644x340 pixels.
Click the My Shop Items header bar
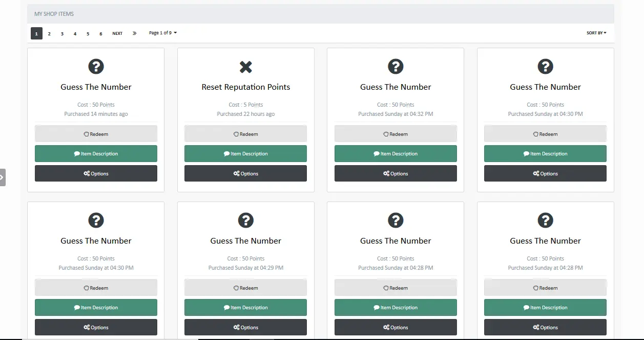click(x=320, y=14)
